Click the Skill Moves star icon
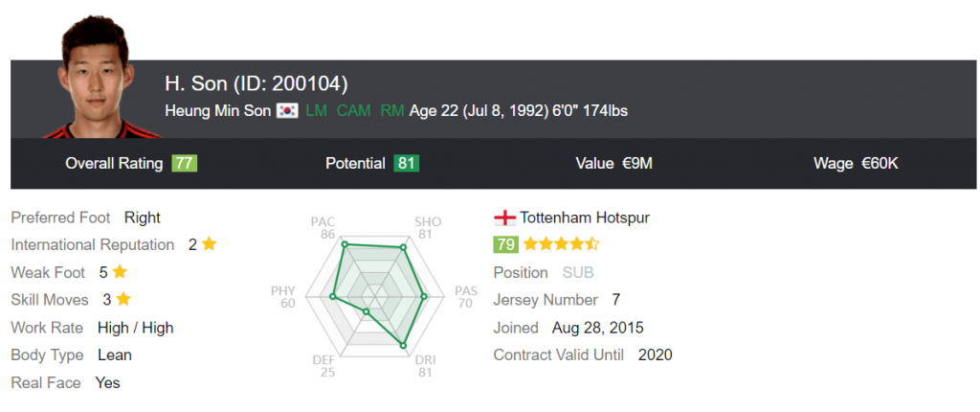 click(x=122, y=300)
